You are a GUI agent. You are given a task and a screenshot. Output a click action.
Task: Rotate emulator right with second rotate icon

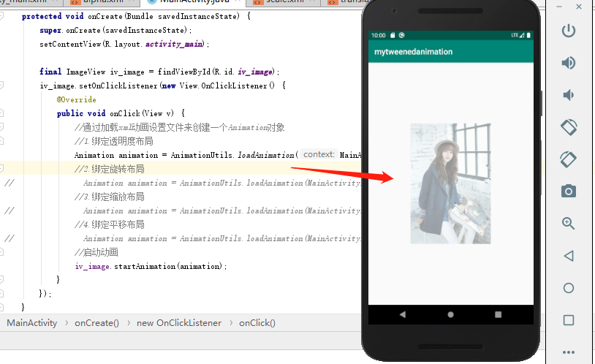[x=569, y=159]
